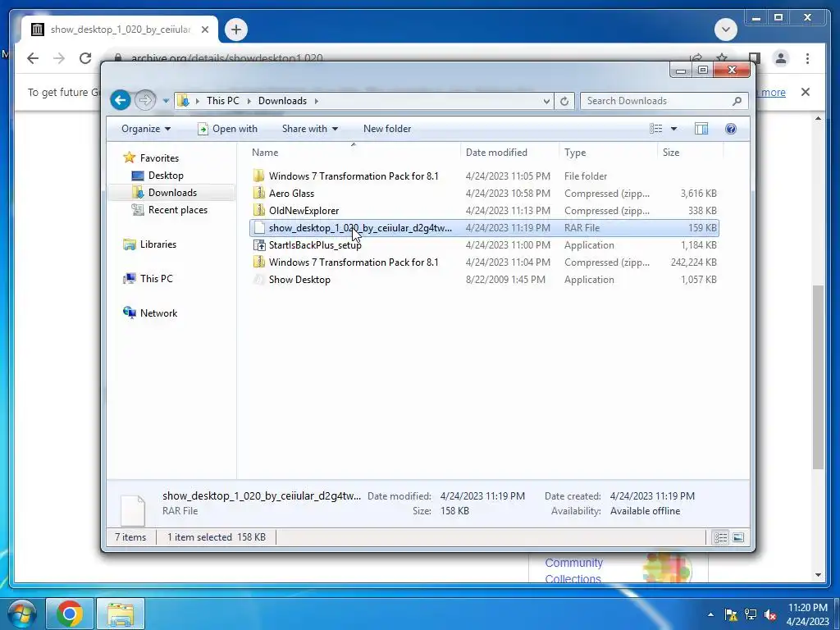The image size is (840, 630).
Task: Expand the breadcrumb arrow after Downloads
Action: (316, 101)
